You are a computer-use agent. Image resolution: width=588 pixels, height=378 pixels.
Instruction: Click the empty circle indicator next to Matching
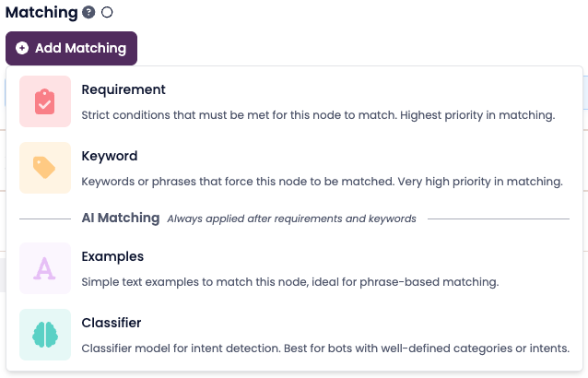coord(107,13)
